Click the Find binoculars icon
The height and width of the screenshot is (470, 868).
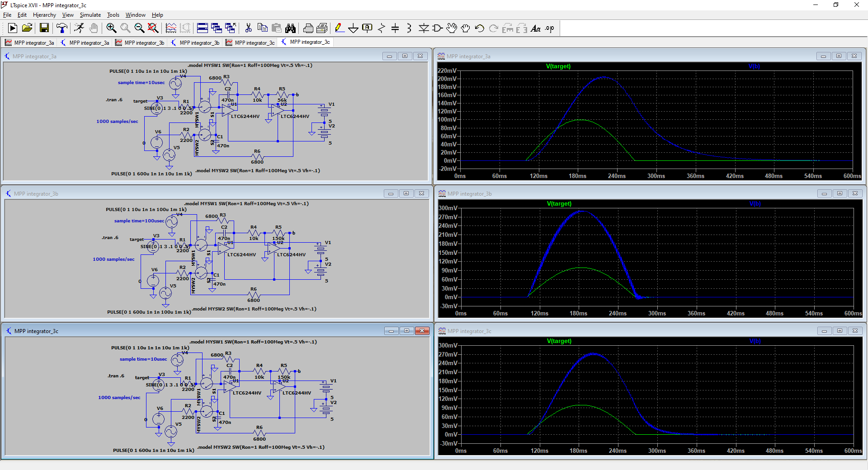pos(290,28)
